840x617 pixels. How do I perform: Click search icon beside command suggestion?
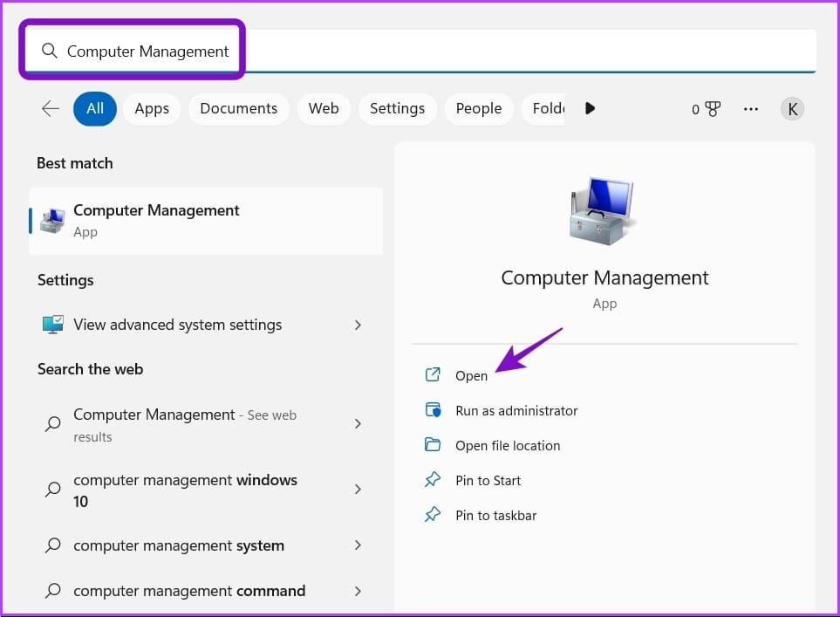tap(52, 591)
